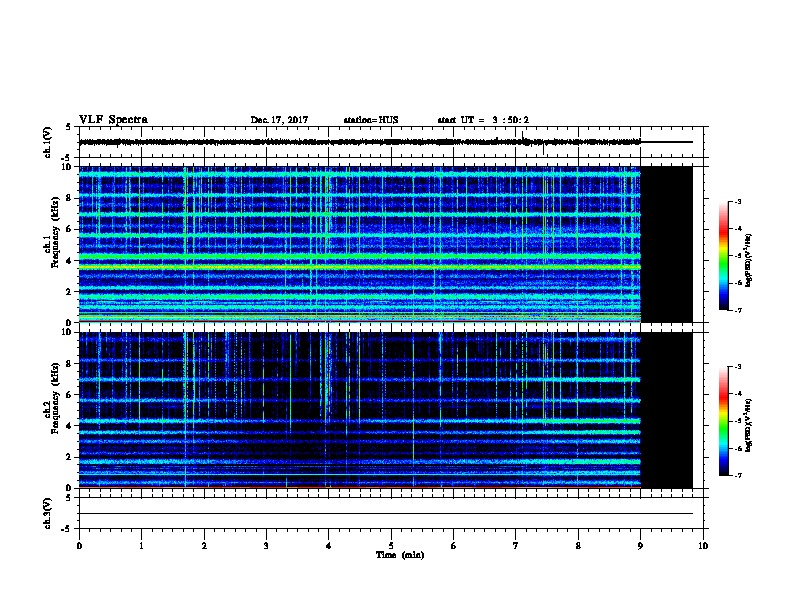Click the time axis tick label 0

click(x=79, y=546)
